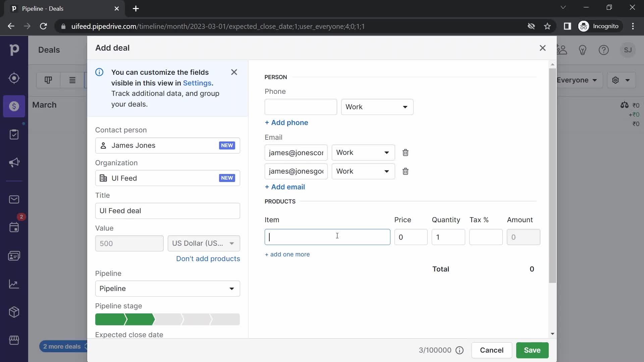The width and height of the screenshot is (644, 362).
Task: Click the Pipedrive logo in sidebar
Action: click(x=14, y=50)
